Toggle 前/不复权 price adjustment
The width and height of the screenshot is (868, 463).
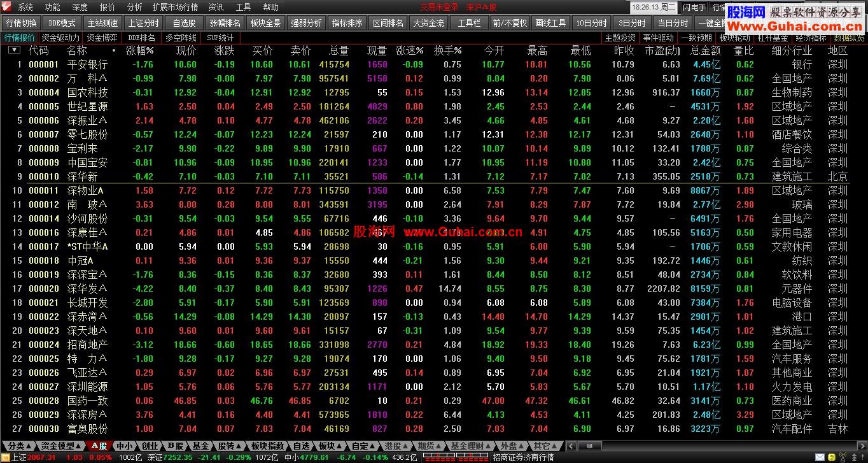(x=510, y=23)
